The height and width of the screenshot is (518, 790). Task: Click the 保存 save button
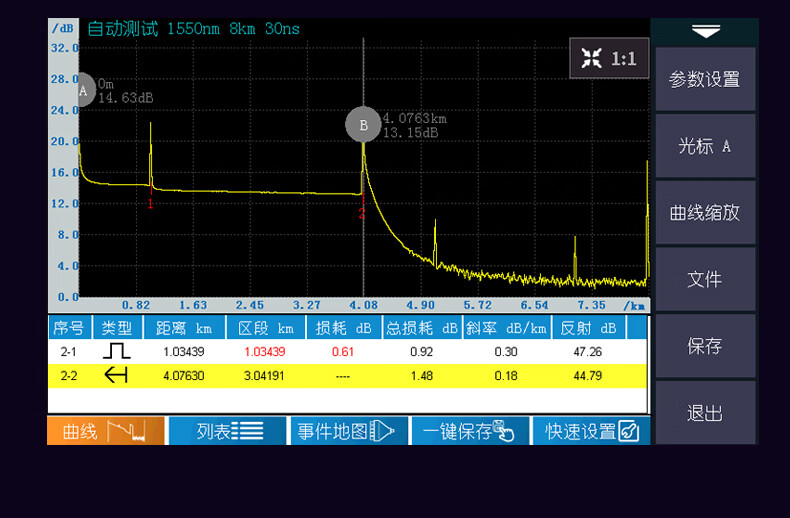pyautogui.click(x=705, y=346)
